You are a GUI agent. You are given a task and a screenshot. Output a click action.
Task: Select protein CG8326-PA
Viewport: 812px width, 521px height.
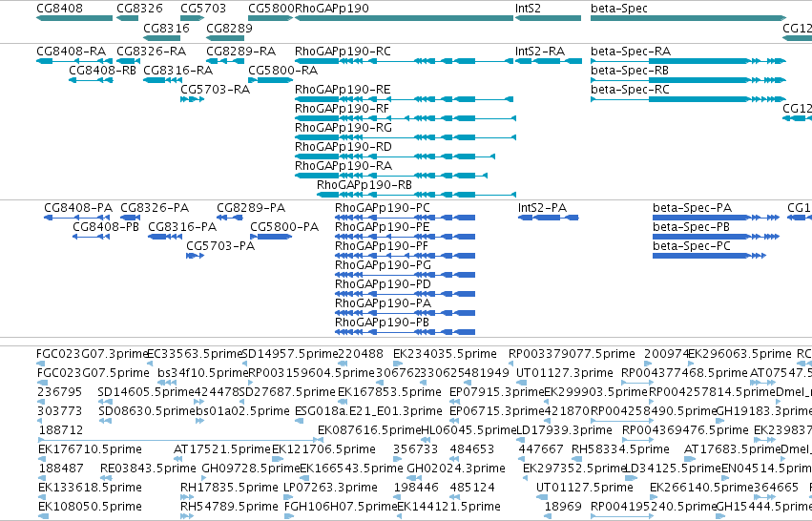[x=131, y=218]
